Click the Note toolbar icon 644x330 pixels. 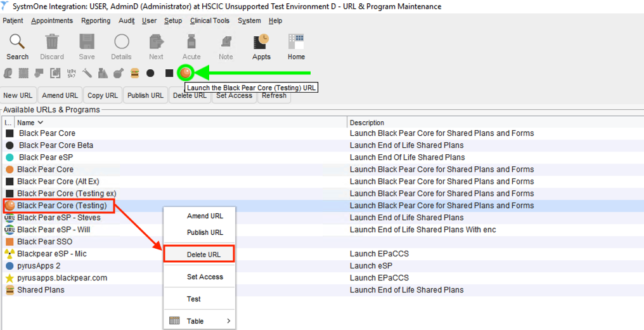pos(226,42)
